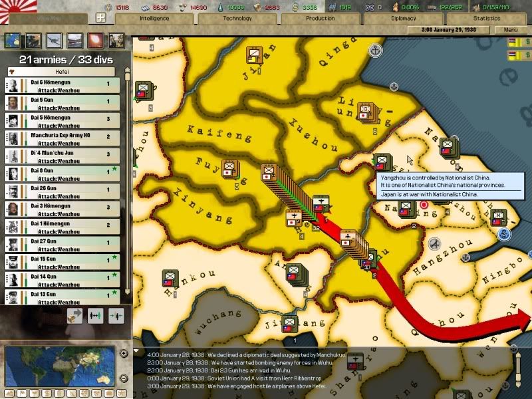This screenshot has width=532, height=399.
Task: Click the Menu button
Action: (x=511, y=30)
